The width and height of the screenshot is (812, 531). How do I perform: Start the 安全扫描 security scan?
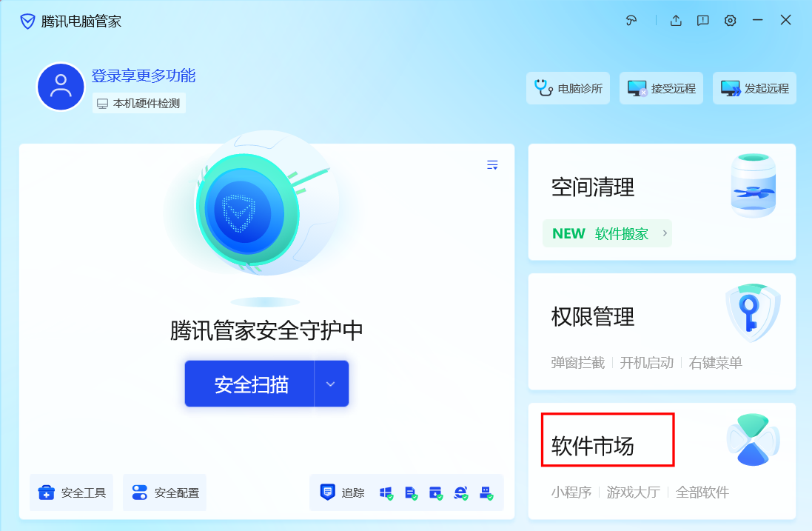tap(249, 384)
